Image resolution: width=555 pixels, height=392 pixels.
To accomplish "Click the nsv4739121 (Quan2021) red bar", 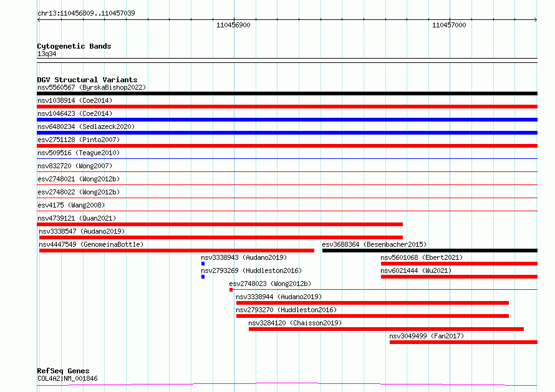I will (220, 224).
